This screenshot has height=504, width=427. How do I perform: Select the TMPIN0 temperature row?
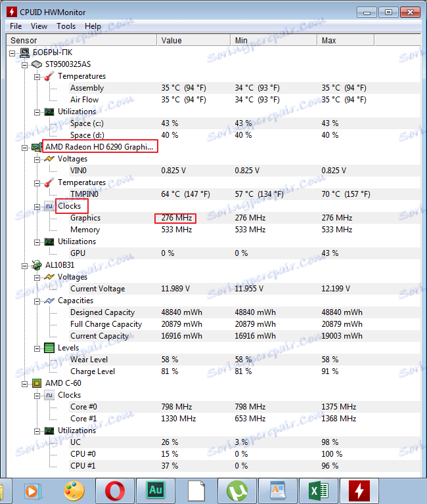pos(244,194)
